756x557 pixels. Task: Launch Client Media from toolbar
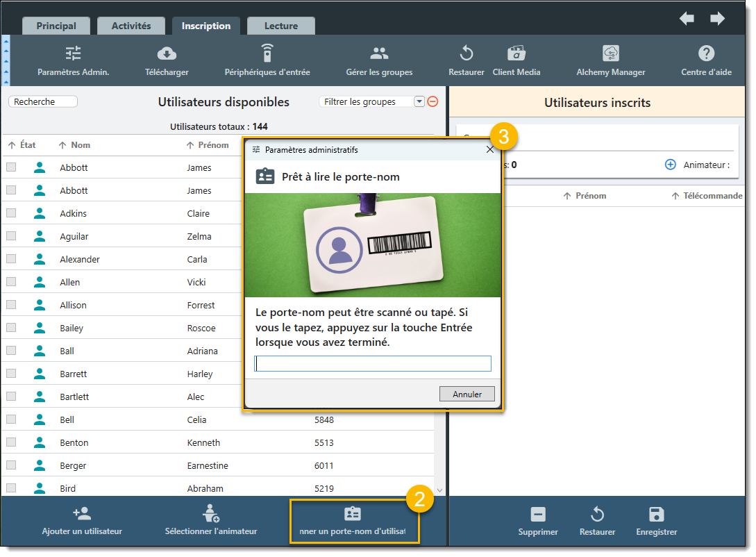[x=516, y=54]
